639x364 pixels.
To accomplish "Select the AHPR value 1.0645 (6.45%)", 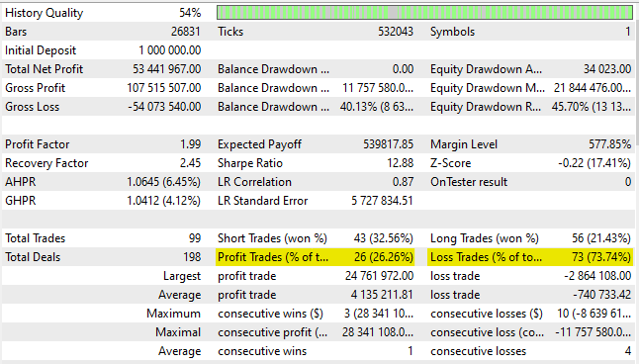I will [x=163, y=181].
